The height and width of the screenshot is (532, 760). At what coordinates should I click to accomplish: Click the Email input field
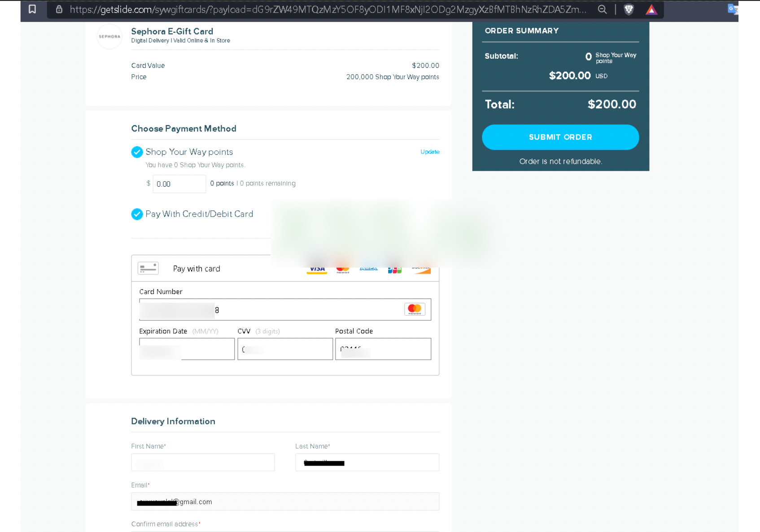click(285, 501)
